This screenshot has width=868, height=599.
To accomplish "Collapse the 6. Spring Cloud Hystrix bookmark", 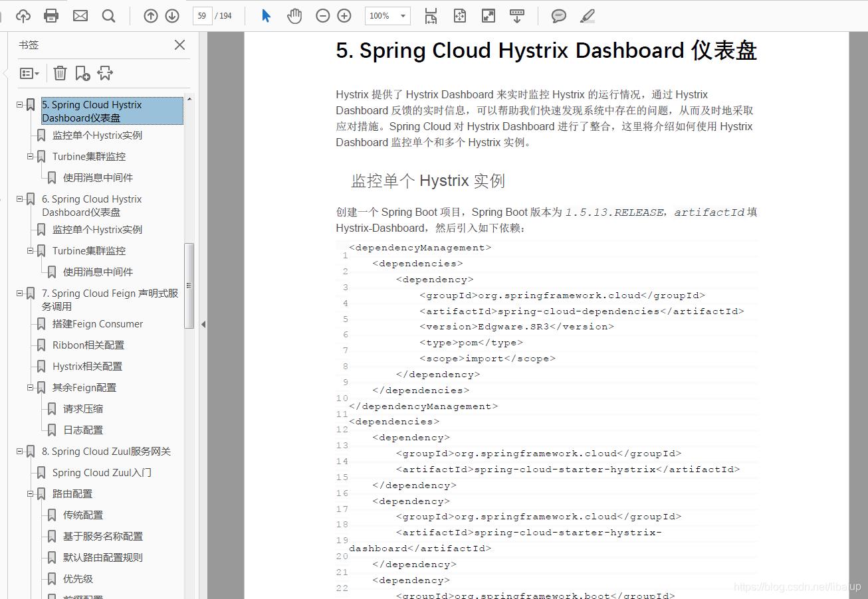I will pos(20,199).
